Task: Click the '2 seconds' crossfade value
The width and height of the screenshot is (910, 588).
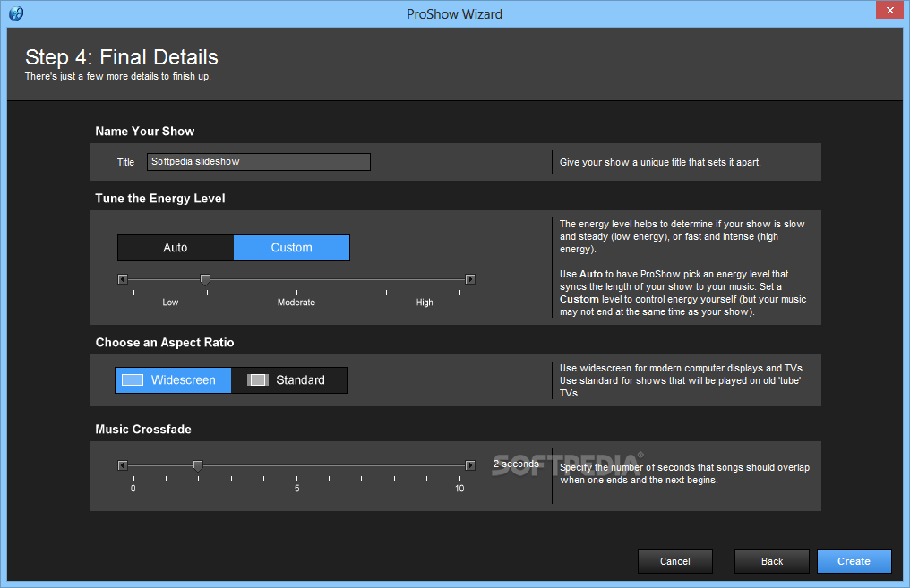Action: pos(516,464)
